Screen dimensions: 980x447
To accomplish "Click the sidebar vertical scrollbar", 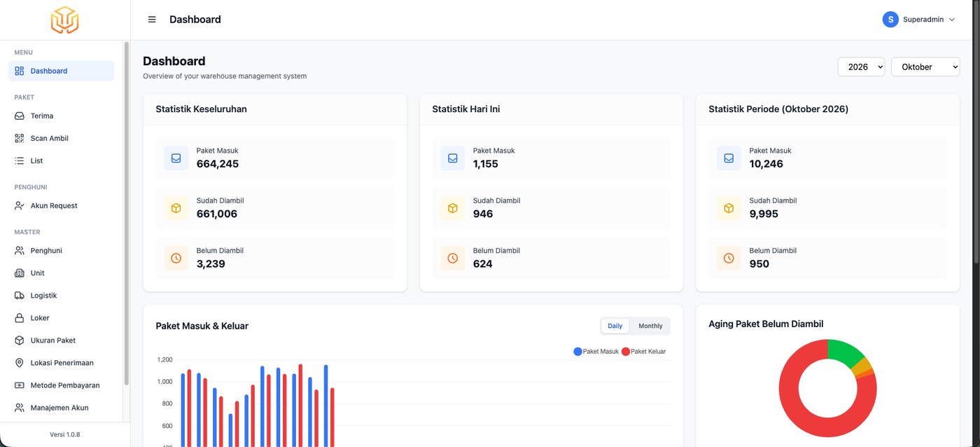I will [126, 214].
